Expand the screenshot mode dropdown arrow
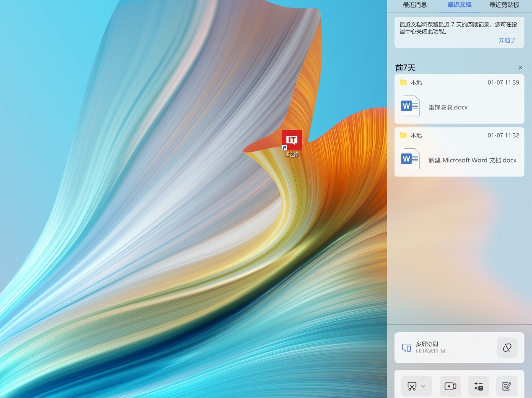 coord(423,386)
